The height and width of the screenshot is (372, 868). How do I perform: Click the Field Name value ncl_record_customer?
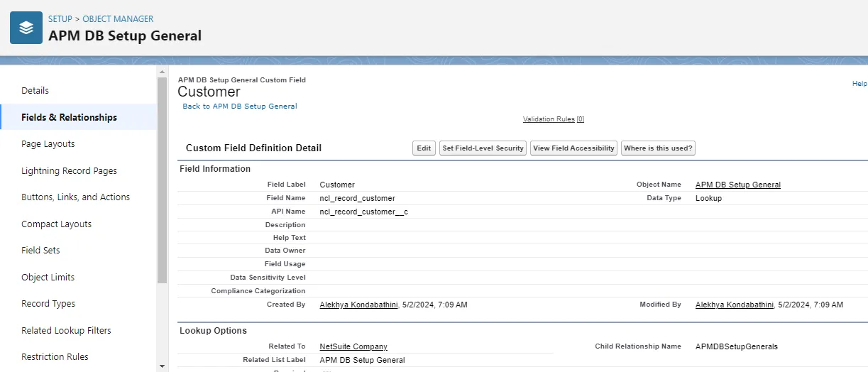(x=358, y=198)
